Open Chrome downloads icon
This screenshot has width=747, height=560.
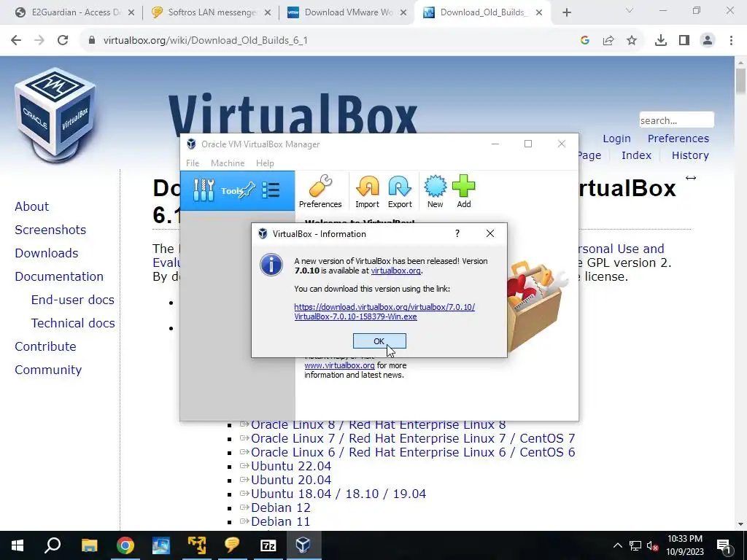tap(661, 41)
